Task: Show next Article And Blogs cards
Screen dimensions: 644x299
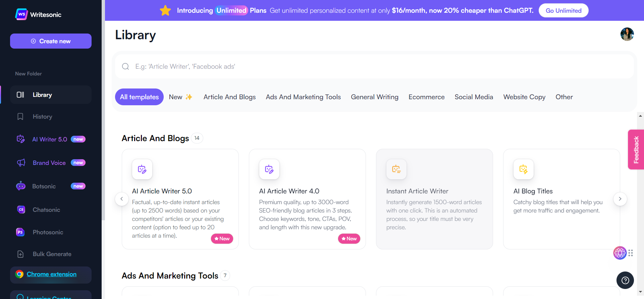Action: [x=620, y=199]
